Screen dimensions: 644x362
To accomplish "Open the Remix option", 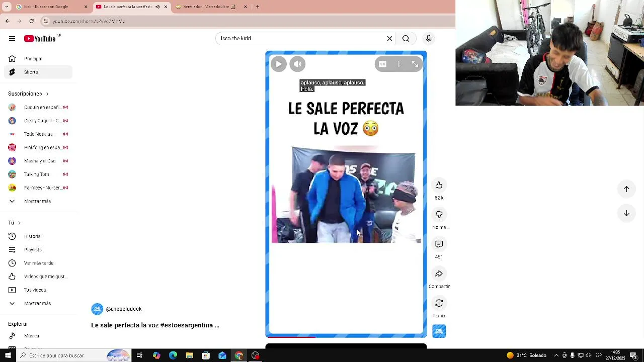I will click(439, 303).
